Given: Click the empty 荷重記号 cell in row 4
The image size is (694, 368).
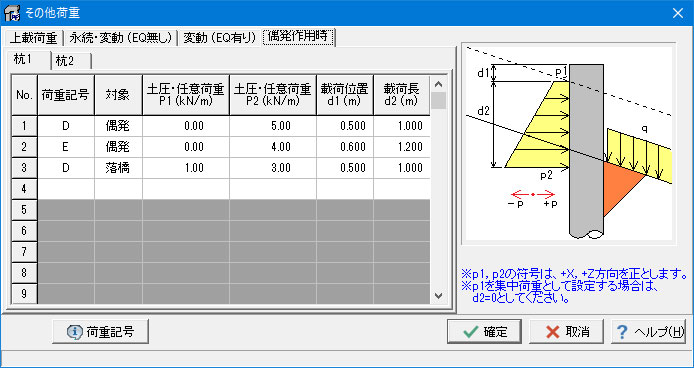Looking at the screenshot, I should tap(66, 189).
